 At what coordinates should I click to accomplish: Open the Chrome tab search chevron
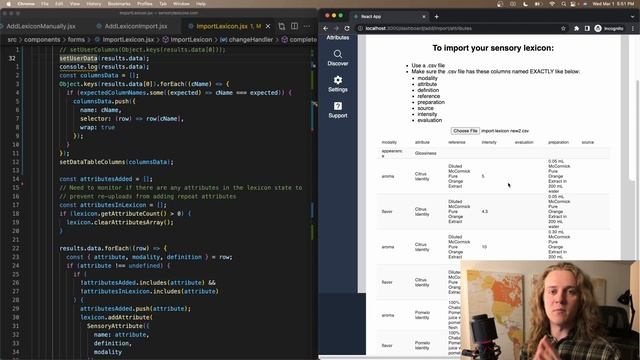(632, 17)
